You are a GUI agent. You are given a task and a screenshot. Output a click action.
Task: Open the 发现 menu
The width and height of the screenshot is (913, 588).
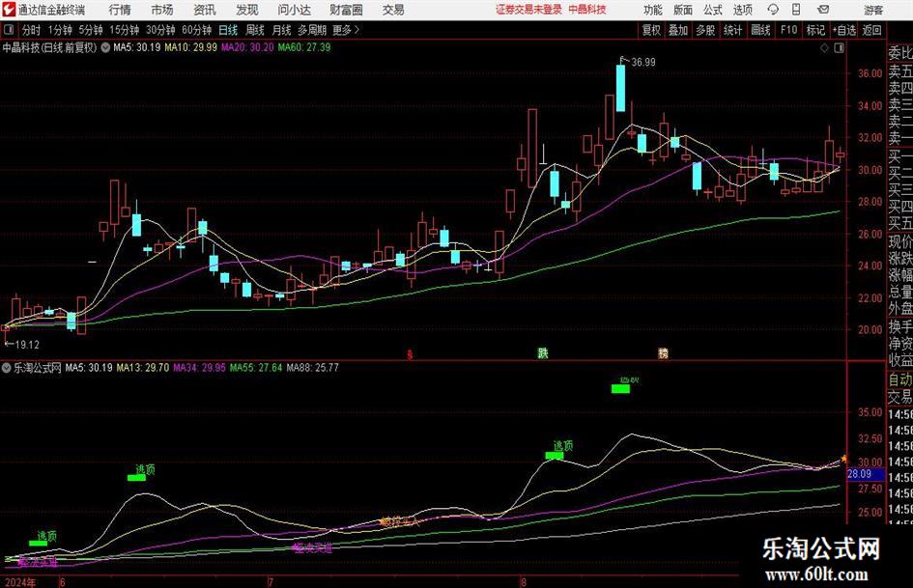click(247, 10)
